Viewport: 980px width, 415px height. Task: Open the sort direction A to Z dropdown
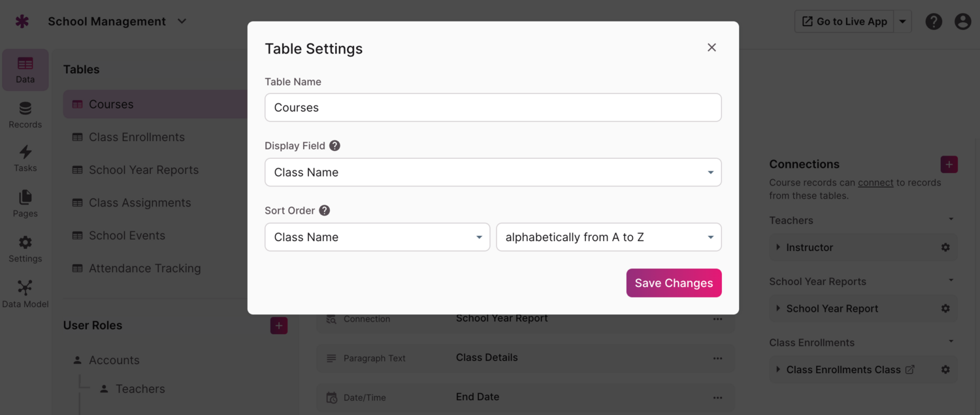608,237
